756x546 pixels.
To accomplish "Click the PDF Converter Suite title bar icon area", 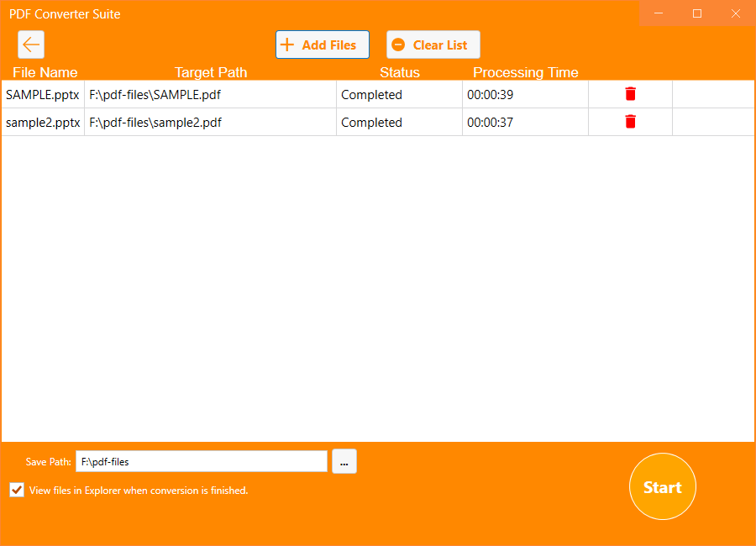I will pyautogui.click(x=65, y=13).
